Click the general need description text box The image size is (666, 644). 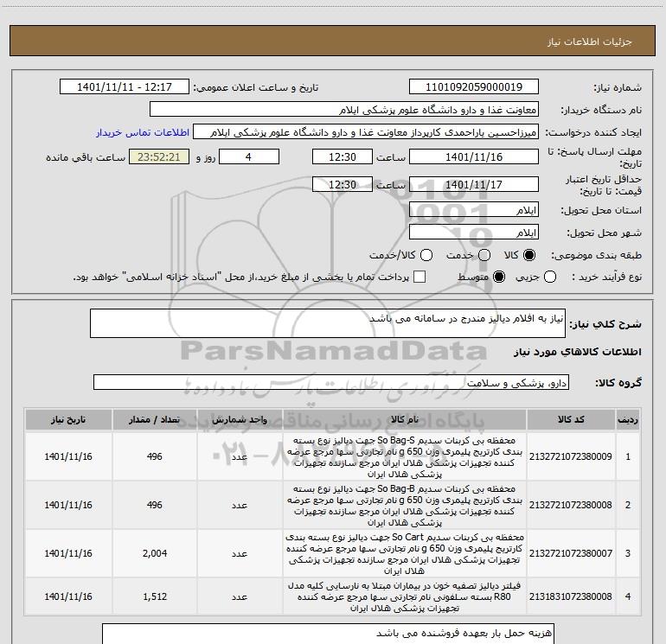tap(328, 323)
